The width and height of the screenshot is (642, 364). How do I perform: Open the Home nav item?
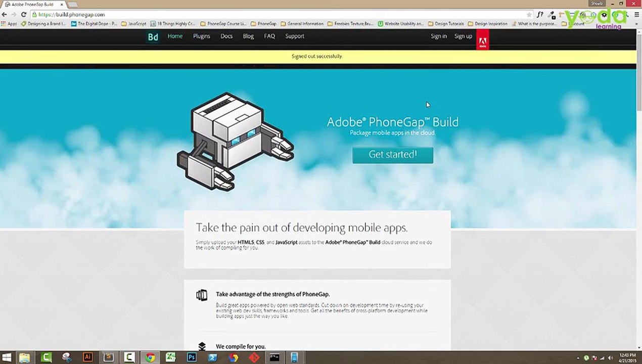coord(175,36)
